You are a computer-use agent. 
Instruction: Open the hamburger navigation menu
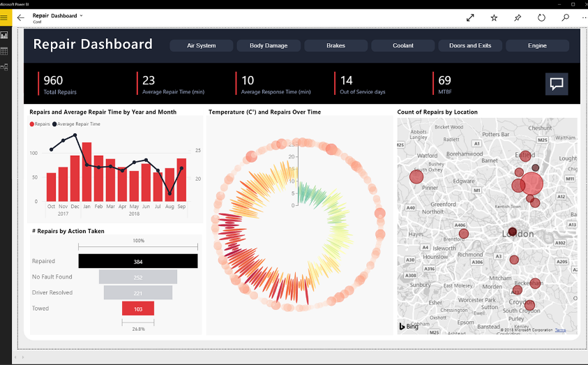pos(4,17)
